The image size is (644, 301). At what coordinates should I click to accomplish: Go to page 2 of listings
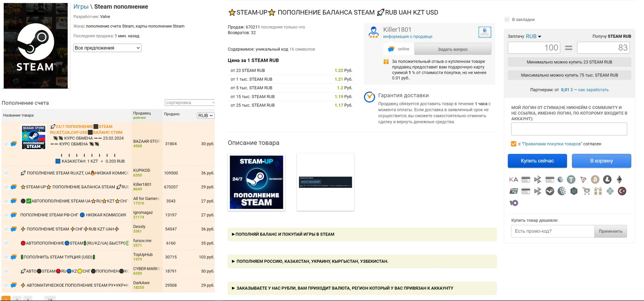point(17,298)
